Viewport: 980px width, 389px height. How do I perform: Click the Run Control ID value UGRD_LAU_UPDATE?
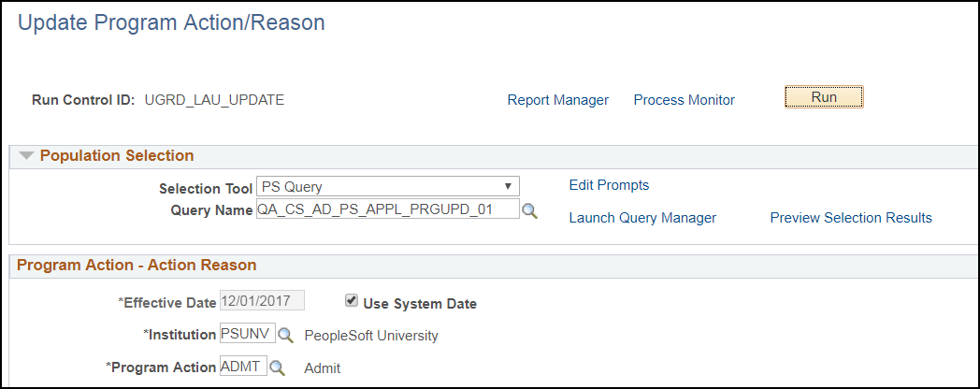coord(214,100)
